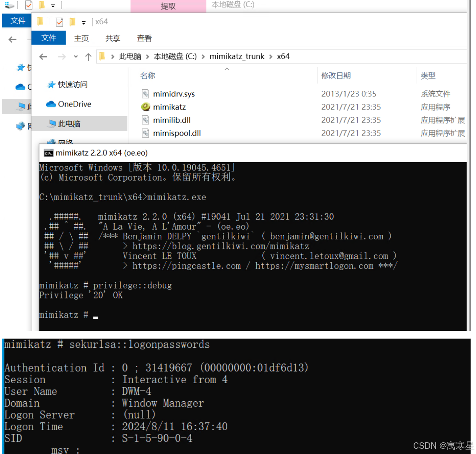Select mimispool.dll file

point(177,133)
